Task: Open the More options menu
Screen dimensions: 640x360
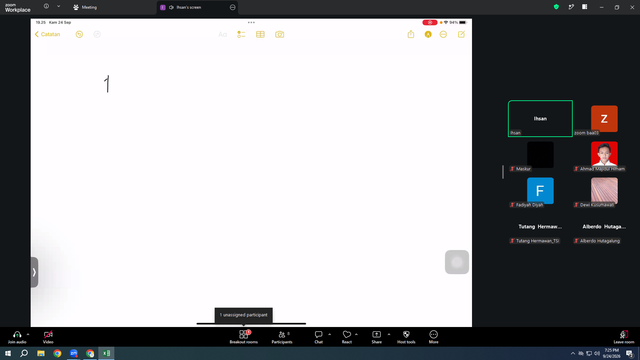Action: tap(433, 337)
